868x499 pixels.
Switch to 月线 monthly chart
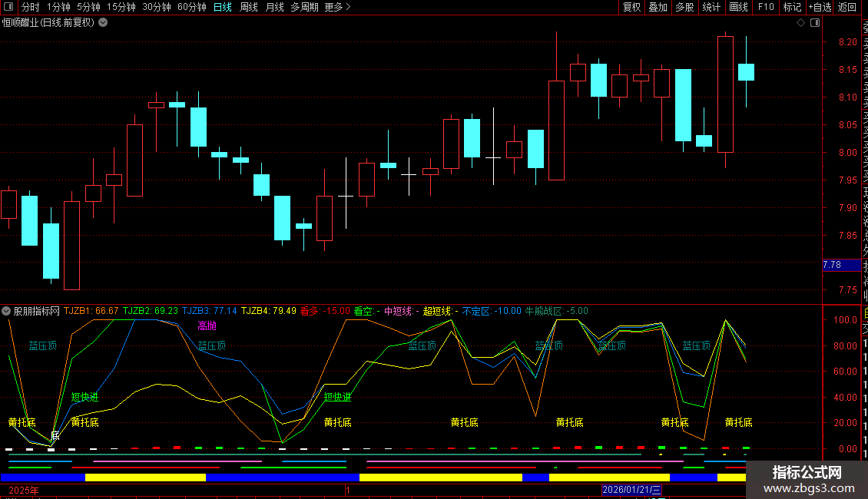(x=274, y=7)
